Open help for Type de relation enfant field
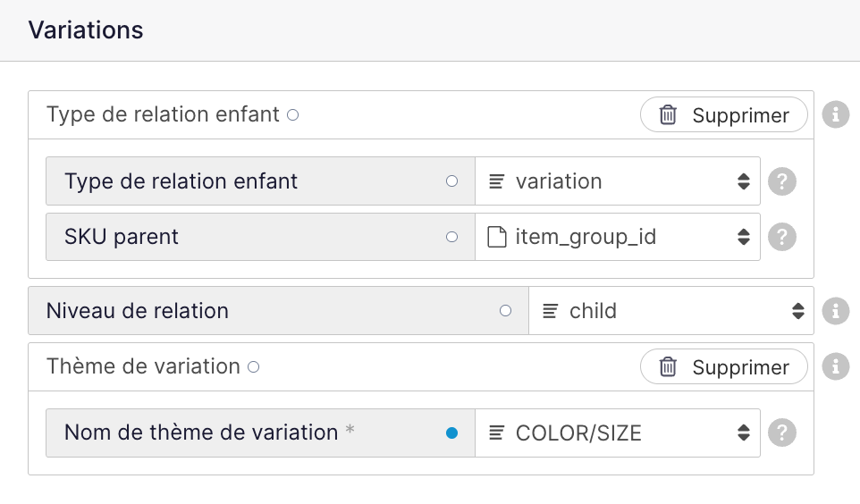This screenshot has height=504, width=860. click(782, 181)
